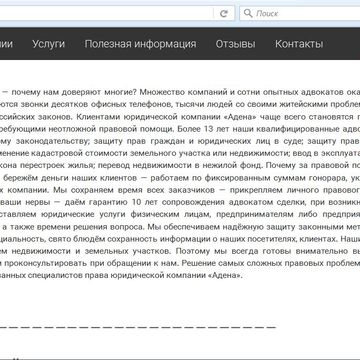Reload the page with the refresh icon

[x=224, y=14]
